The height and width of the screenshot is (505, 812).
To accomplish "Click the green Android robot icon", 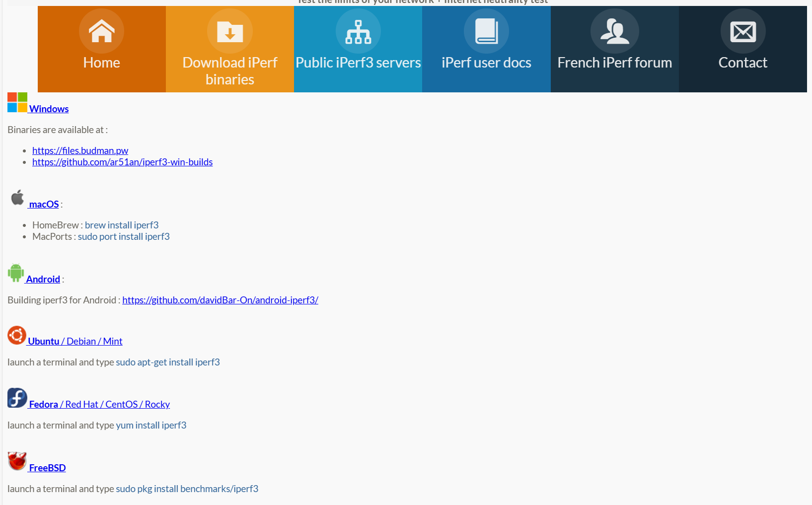I will (16, 273).
